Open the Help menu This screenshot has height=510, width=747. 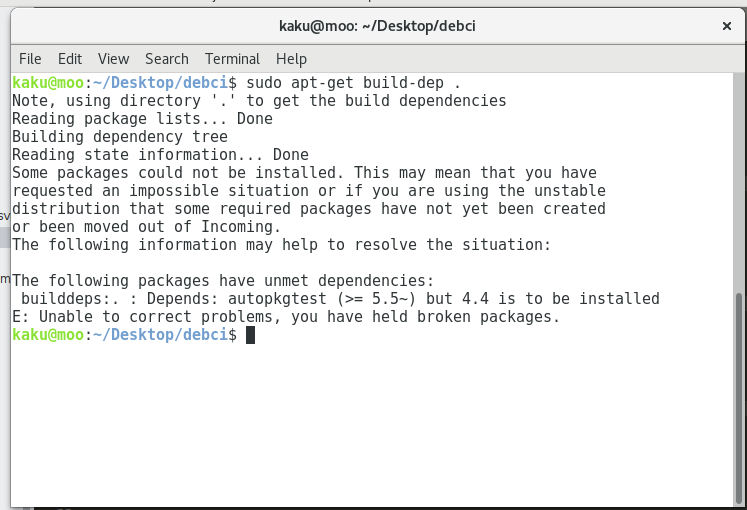[x=291, y=59]
